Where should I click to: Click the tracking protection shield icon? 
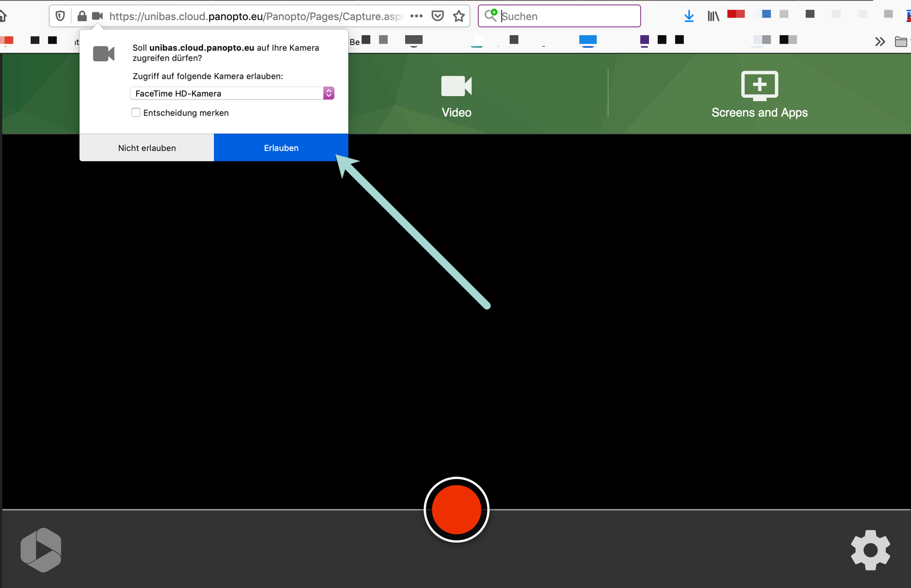click(60, 16)
